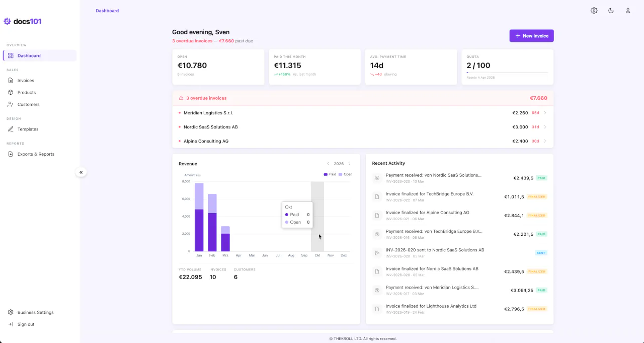Screen dimensions: 644x343
Task: Go to the previous year in the Revenue chart
Action: [x=329, y=164]
